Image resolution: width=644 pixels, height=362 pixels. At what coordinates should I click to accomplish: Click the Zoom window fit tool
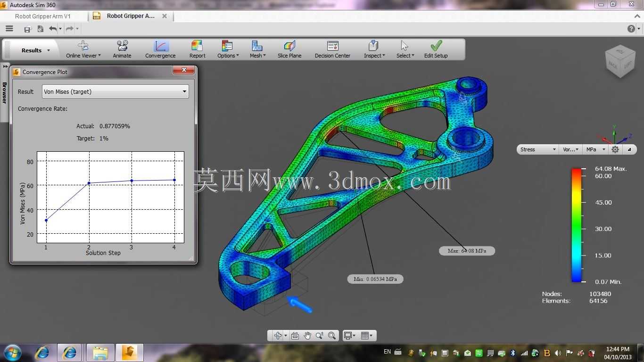332,336
